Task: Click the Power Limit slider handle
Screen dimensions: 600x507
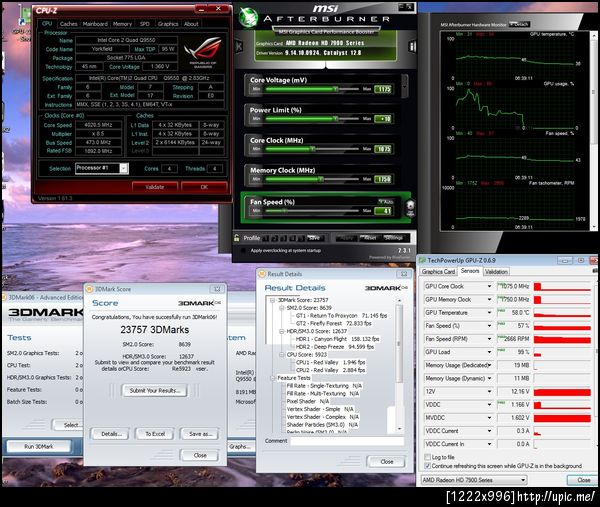Action: tap(335, 119)
